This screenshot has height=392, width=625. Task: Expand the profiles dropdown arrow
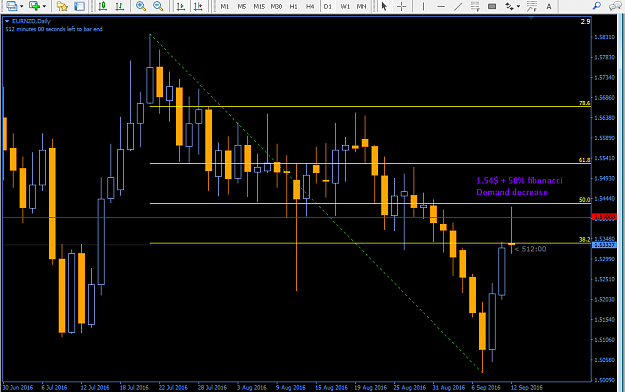[22, 6]
